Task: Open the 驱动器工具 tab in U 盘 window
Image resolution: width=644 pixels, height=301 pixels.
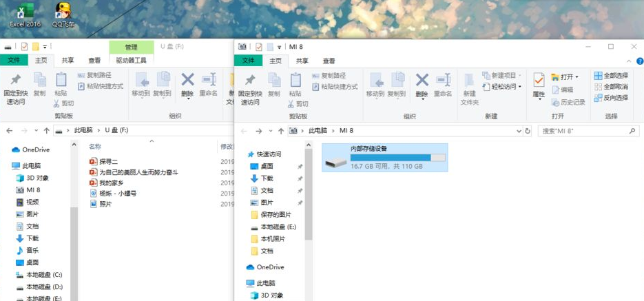Action: click(131, 61)
